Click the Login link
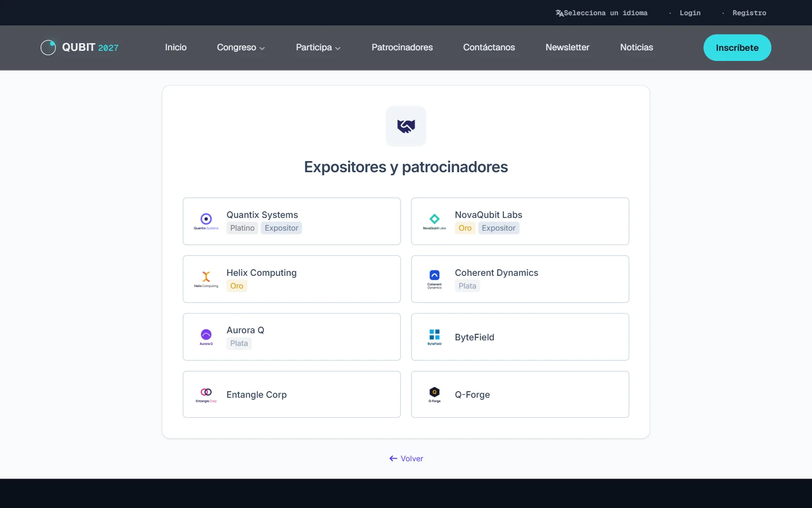This screenshot has width=812, height=508. click(x=690, y=13)
